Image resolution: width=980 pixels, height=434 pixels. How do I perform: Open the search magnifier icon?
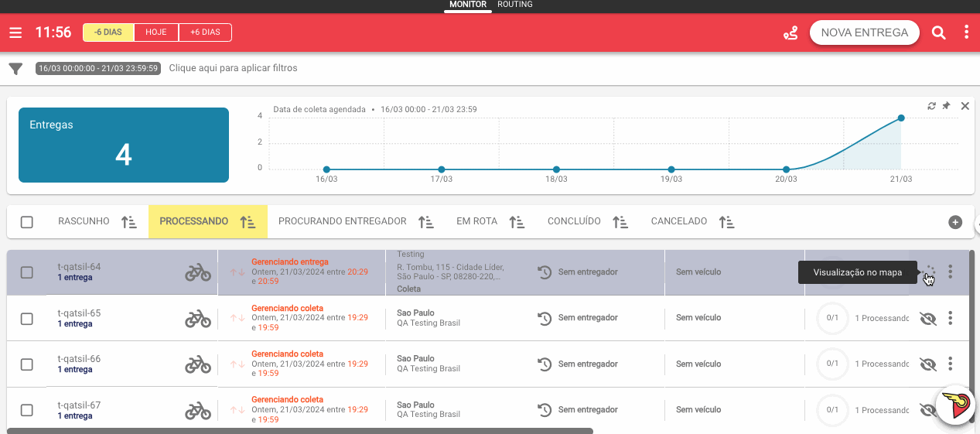coord(938,32)
